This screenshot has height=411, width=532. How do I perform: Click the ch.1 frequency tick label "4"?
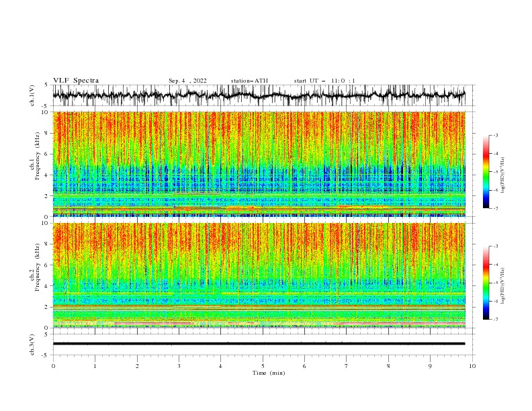tap(46, 175)
